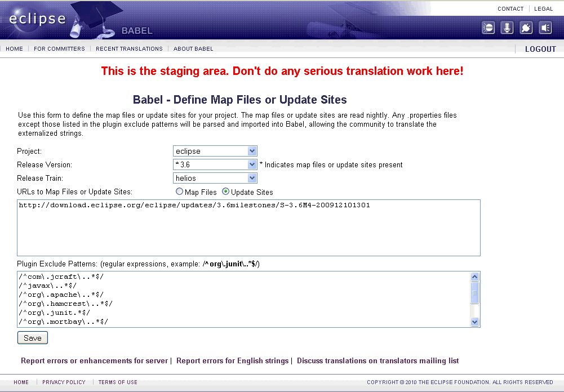Click the /^org\.hamcrest\..*$/ pattern line
Screen dimensions: 564x392
coord(65,304)
